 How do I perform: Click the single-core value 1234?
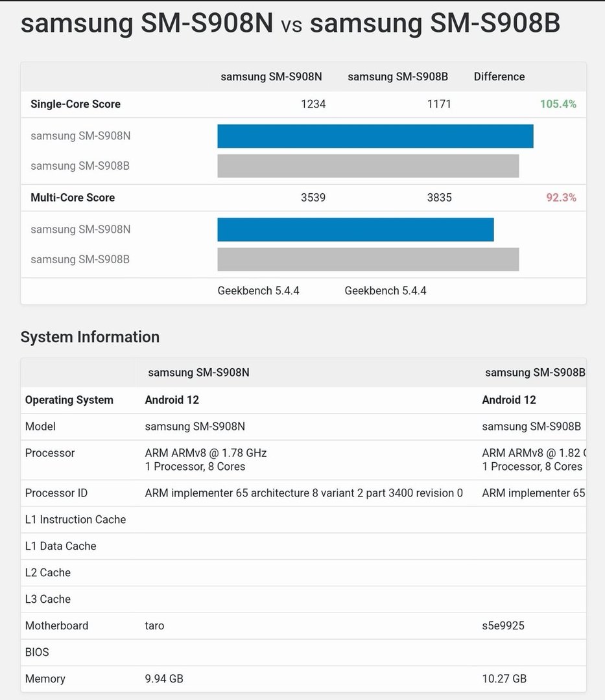coord(313,104)
